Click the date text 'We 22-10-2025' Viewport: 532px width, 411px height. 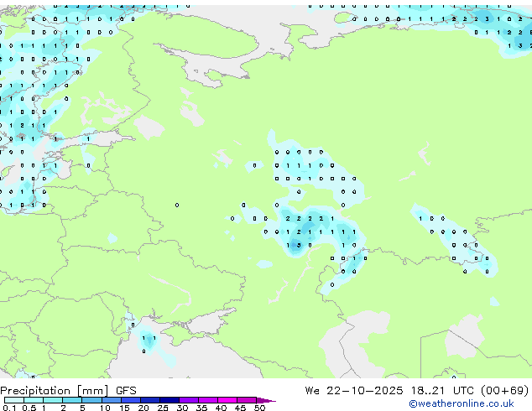(x=354, y=391)
